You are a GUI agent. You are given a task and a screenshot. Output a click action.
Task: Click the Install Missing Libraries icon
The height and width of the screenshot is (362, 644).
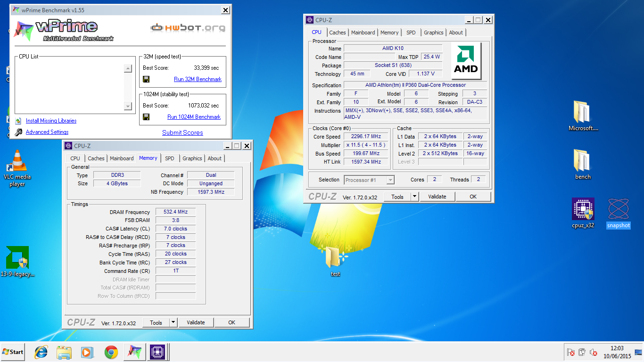pyautogui.click(x=18, y=121)
